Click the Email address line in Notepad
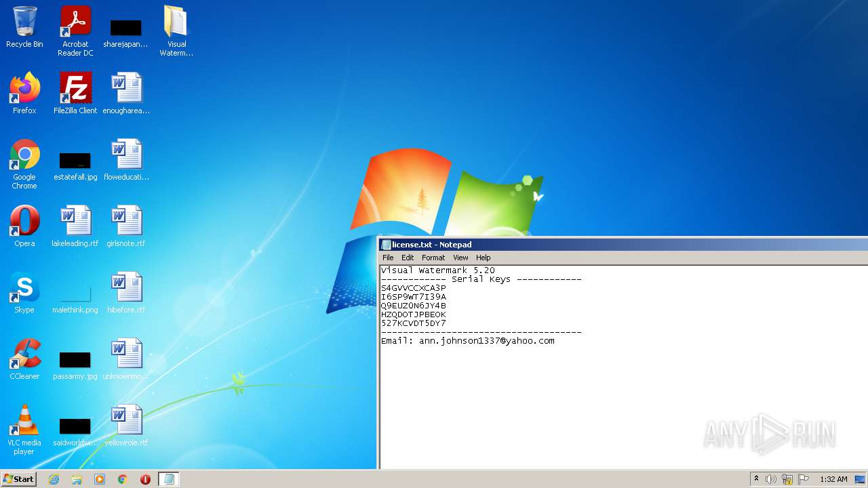Viewport: 868px width, 488px height. click(468, 341)
